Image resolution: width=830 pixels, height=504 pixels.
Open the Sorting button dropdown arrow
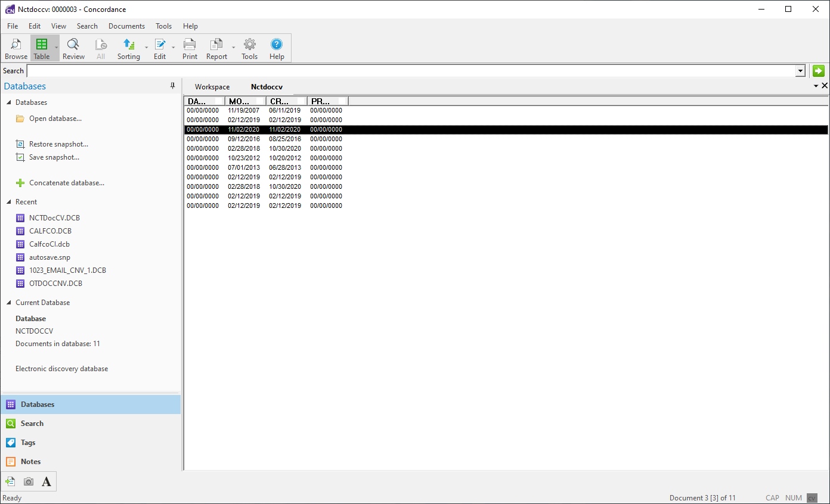click(146, 48)
